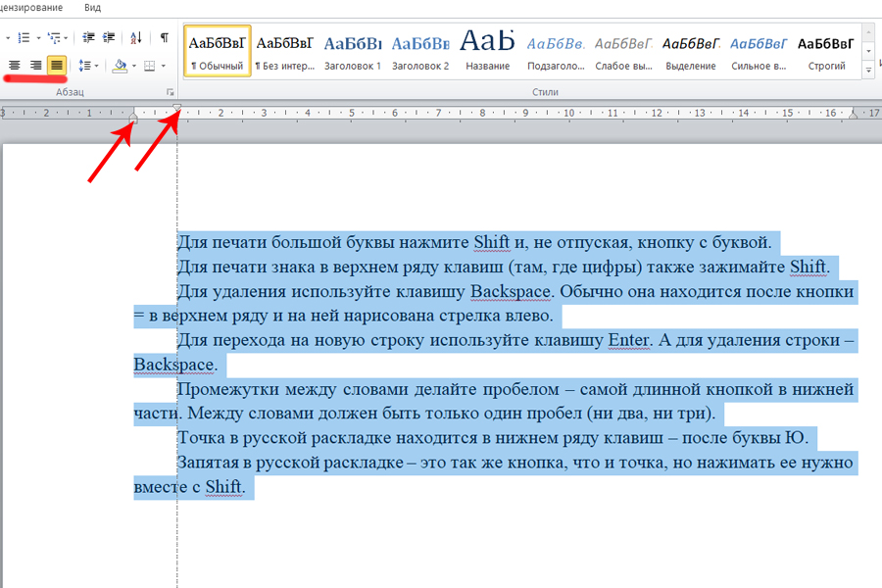Click the line spacing icon

tap(84, 66)
